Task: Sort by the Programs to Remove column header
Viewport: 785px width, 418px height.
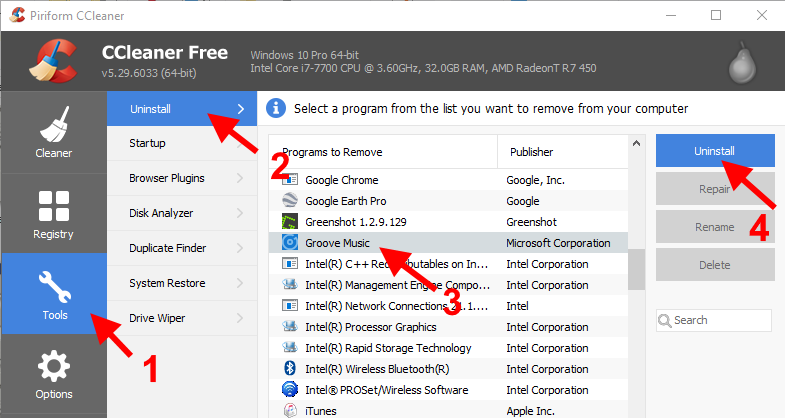Action: (383, 152)
